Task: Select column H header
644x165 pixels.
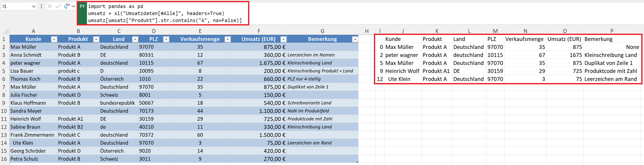Action: click(x=367, y=31)
